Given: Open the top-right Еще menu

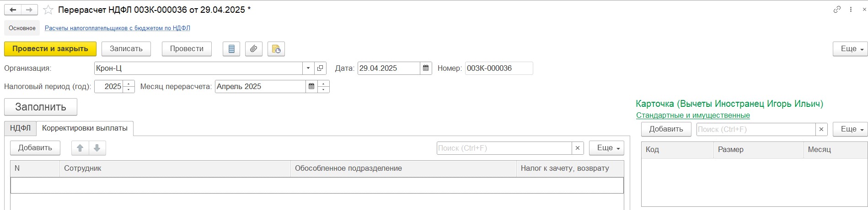Looking at the screenshot, I should pyautogui.click(x=850, y=49).
